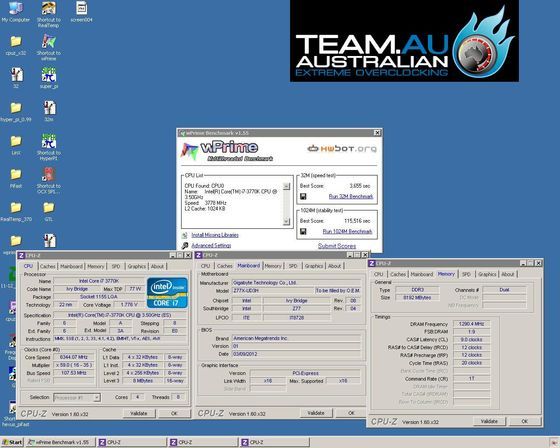Run 32M Benchmark in wPrime

tap(351, 196)
